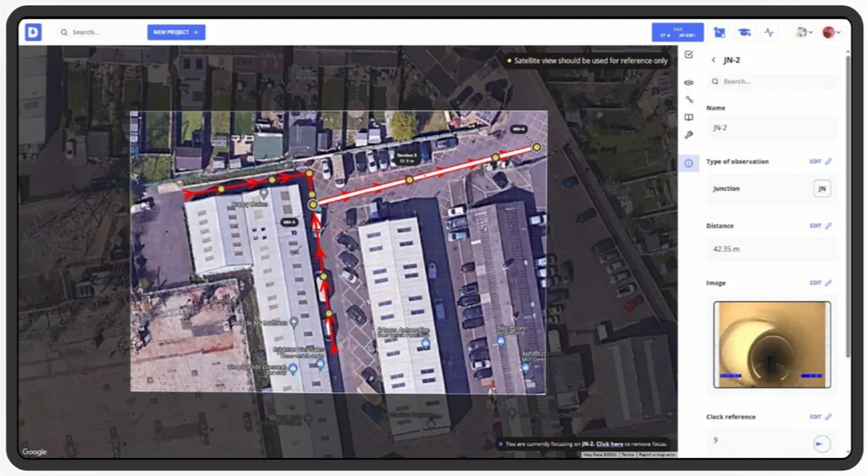Screen dimensions: 868x476
Task: Select the highlighted info icon in side rail
Action: coord(689,163)
